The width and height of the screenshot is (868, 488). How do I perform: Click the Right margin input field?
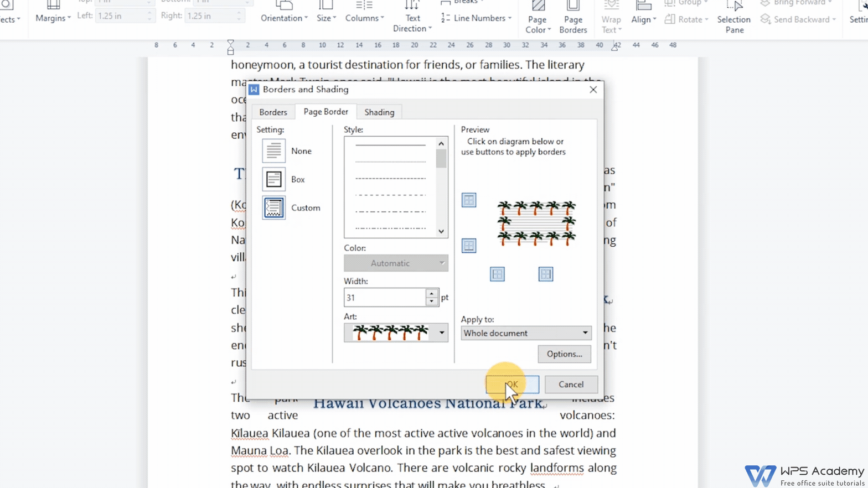[x=214, y=15]
